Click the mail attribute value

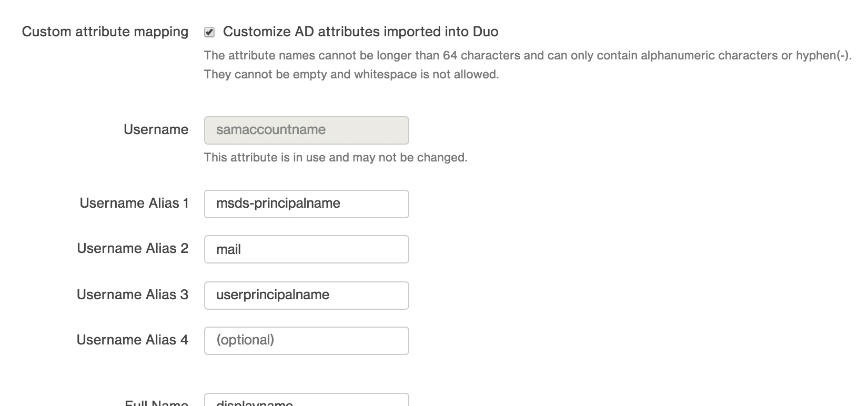click(x=229, y=249)
